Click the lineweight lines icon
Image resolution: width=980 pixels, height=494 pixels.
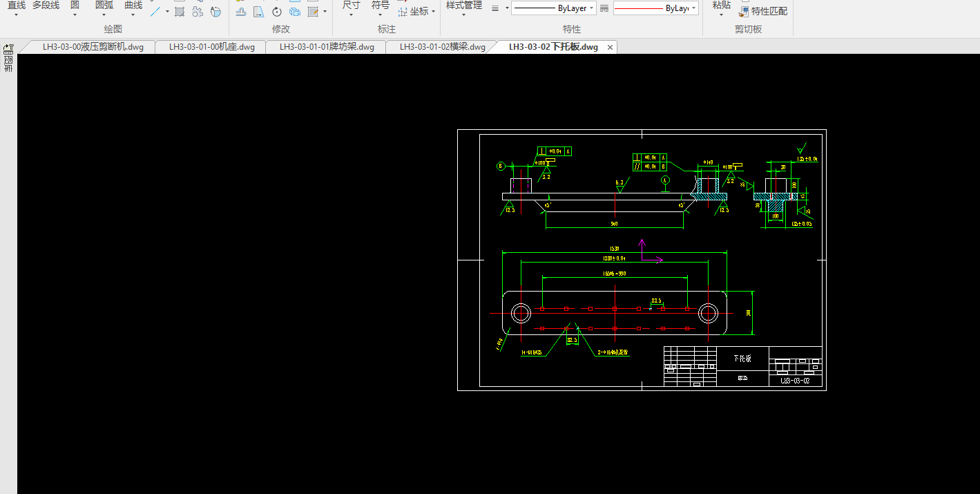click(x=495, y=8)
